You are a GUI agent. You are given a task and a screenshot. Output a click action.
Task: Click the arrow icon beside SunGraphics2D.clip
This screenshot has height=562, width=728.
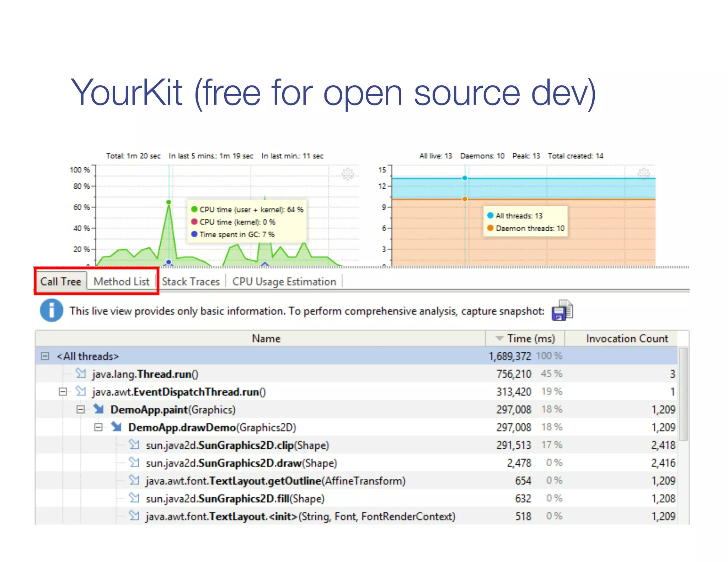(x=134, y=444)
